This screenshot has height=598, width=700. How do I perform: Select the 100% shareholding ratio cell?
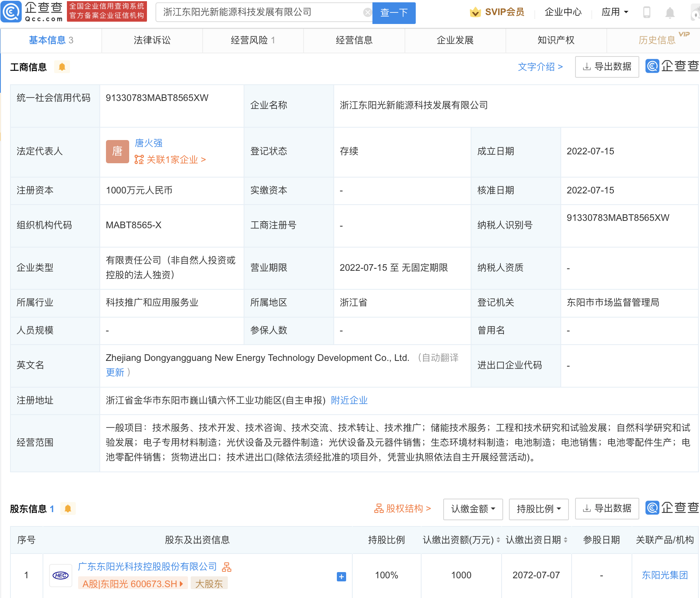[386, 575]
